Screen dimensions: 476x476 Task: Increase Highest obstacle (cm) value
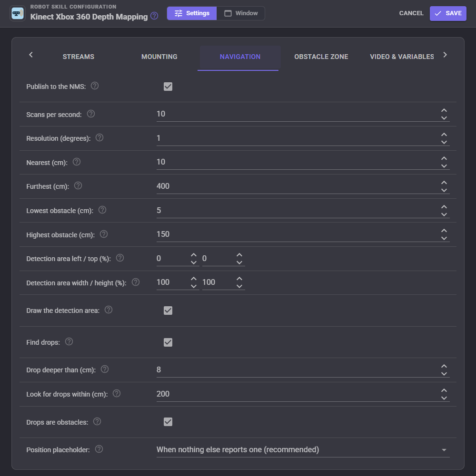point(444,231)
